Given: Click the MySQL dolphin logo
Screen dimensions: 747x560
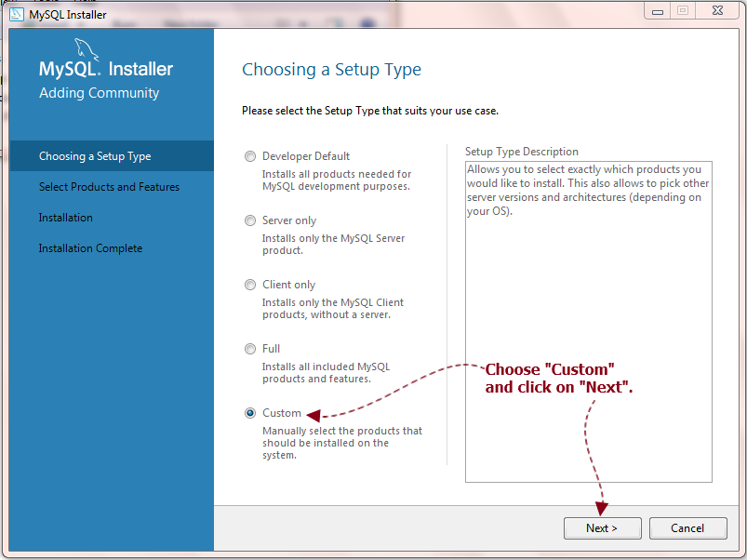Looking at the screenshot, I should point(87,49).
